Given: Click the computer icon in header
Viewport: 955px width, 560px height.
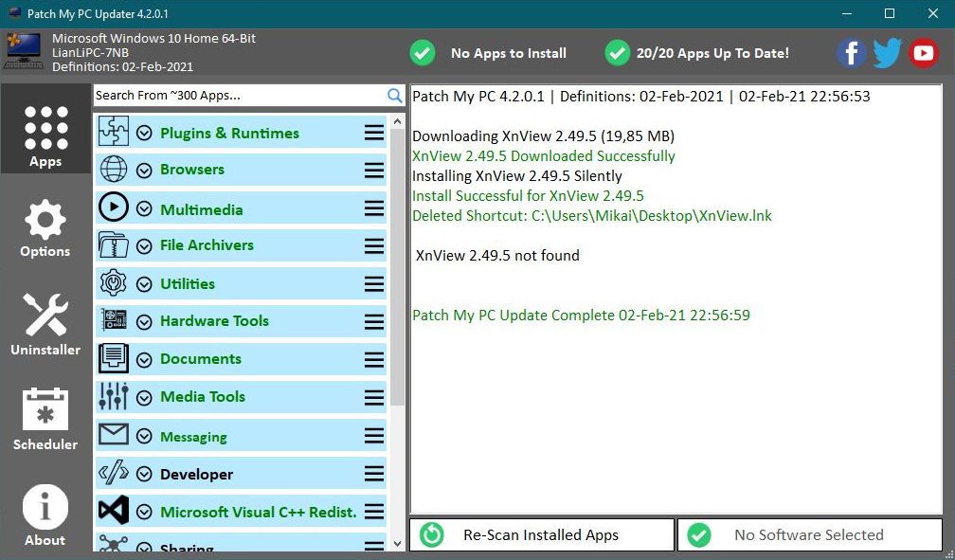Looking at the screenshot, I should (x=23, y=51).
